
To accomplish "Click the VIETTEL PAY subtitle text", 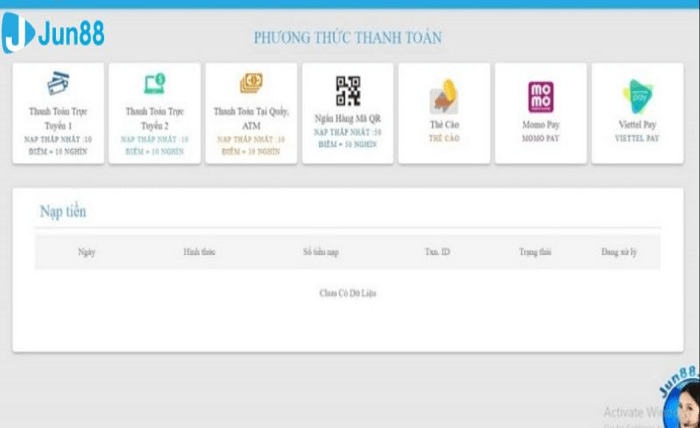I will [637, 138].
